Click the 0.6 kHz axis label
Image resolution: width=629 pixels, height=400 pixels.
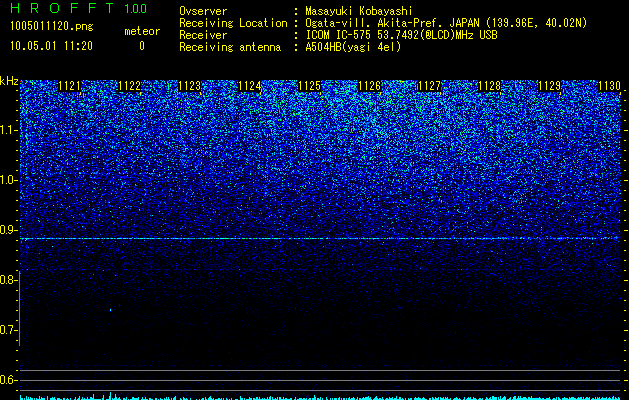[8, 380]
